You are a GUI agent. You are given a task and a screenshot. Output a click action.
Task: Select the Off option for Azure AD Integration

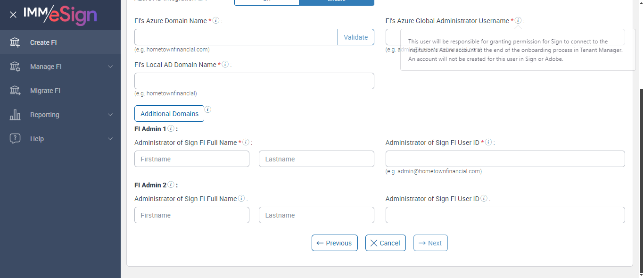click(x=267, y=2)
